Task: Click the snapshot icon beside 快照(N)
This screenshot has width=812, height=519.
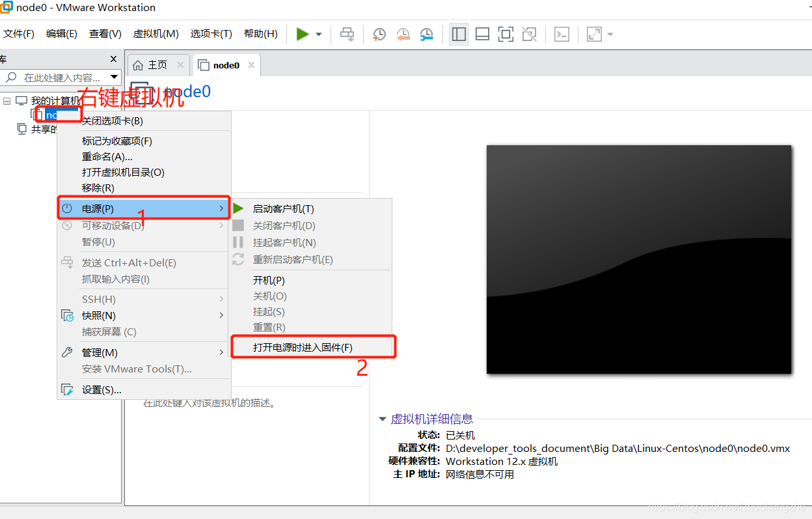Action: point(67,315)
